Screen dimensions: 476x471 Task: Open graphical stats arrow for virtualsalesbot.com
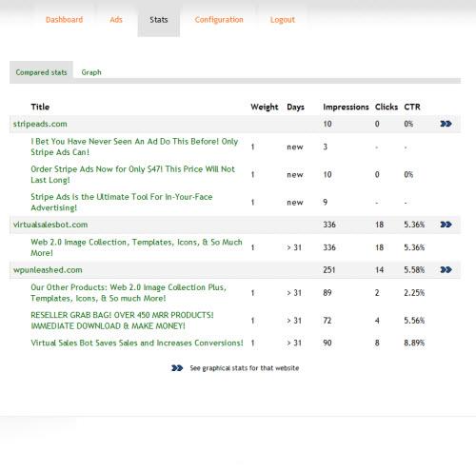[x=446, y=225]
